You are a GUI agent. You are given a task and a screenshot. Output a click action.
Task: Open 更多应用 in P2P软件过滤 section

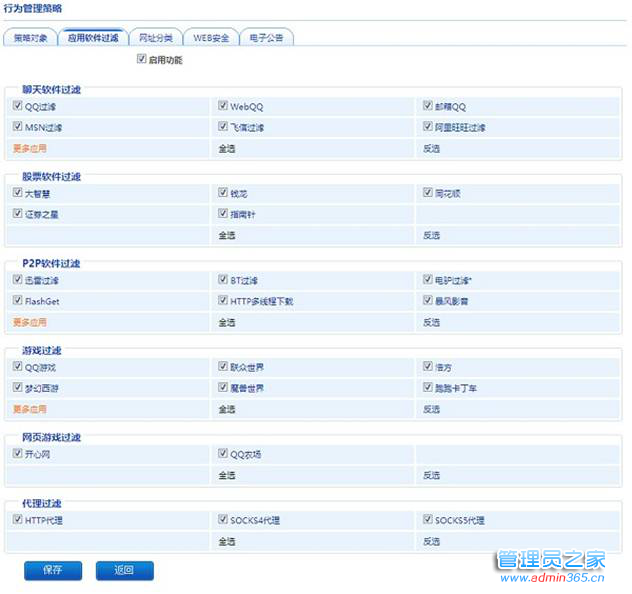coord(30,322)
